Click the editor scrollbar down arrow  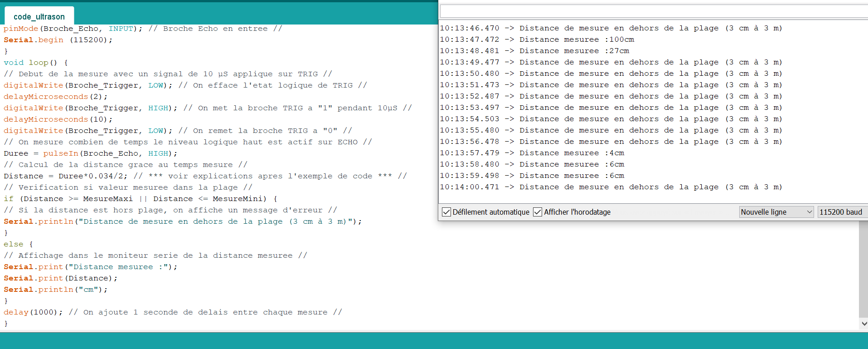[x=864, y=324]
